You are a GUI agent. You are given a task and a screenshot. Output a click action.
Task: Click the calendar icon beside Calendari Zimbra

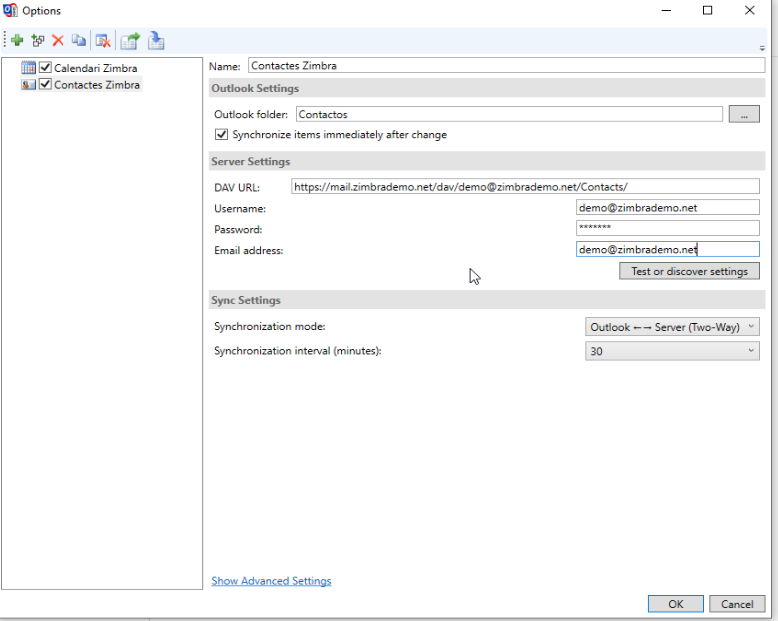pyautogui.click(x=28, y=67)
